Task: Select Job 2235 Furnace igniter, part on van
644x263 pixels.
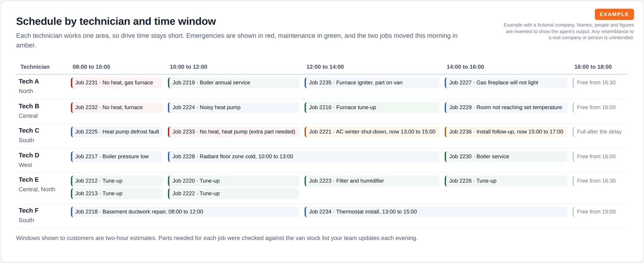Action: tap(372, 82)
